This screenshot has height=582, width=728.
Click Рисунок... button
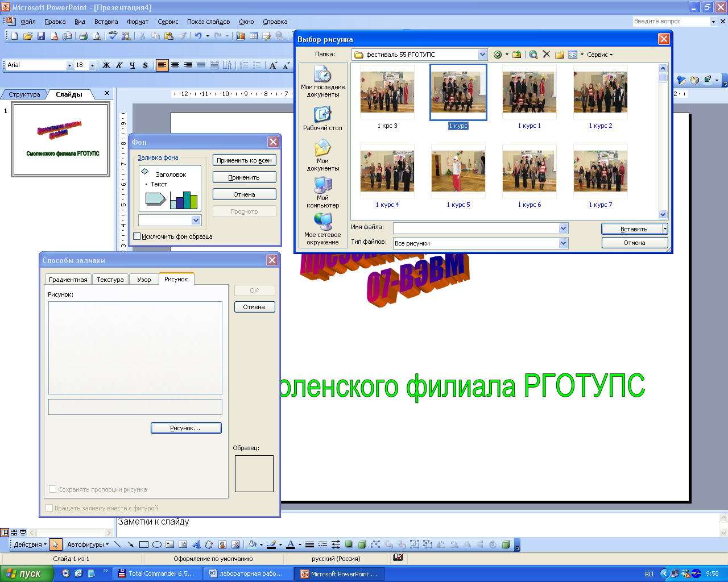(186, 428)
